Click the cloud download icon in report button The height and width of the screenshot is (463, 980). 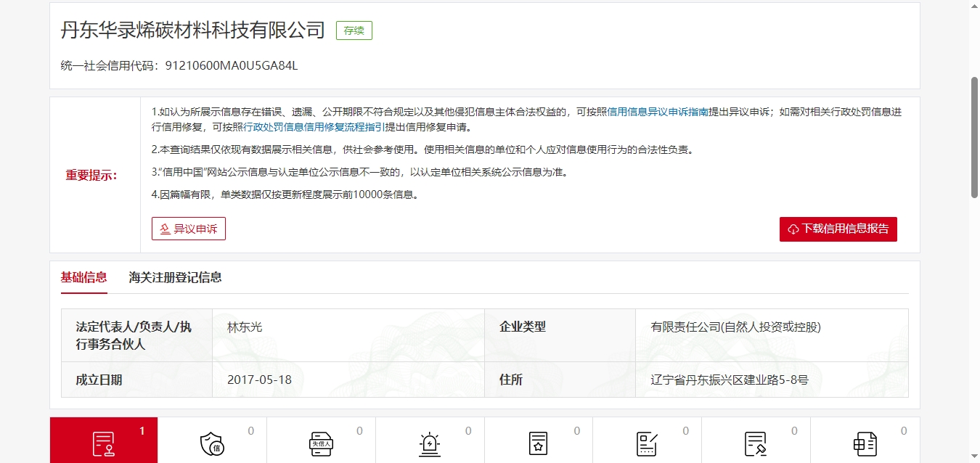tap(793, 229)
